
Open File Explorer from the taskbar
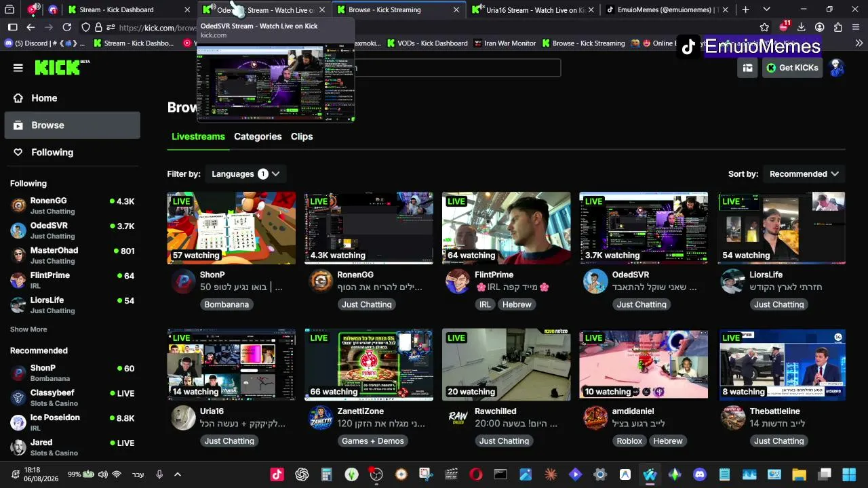pyautogui.click(x=799, y=474)
